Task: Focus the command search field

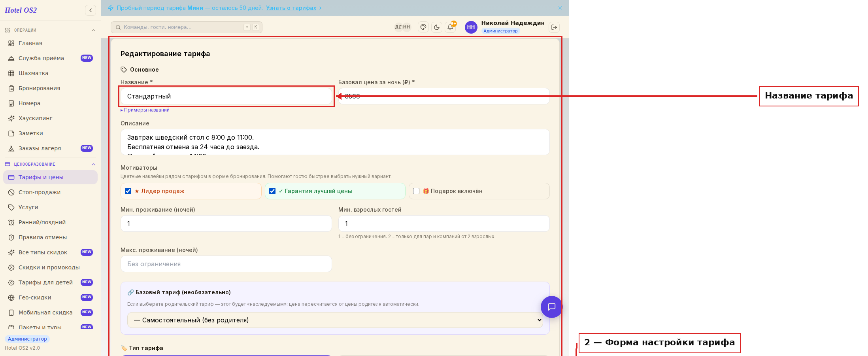Action: click(x=187, y=27)
